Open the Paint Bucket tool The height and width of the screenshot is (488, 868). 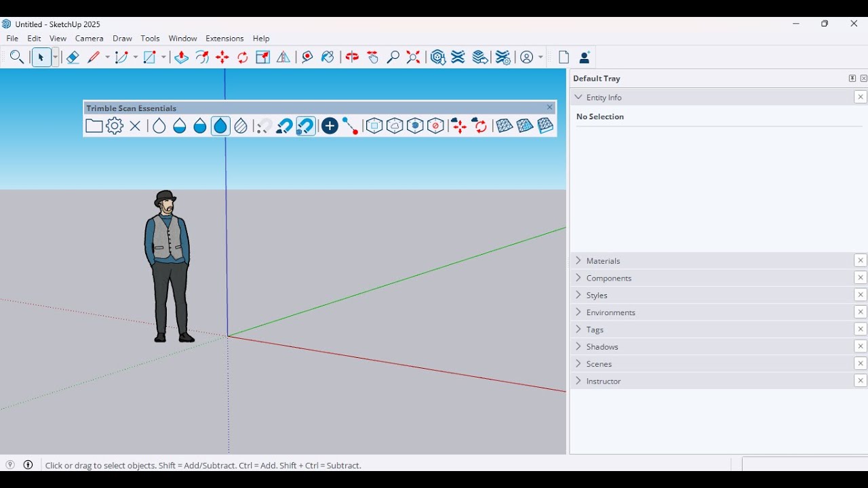click(x=328, y=58)
